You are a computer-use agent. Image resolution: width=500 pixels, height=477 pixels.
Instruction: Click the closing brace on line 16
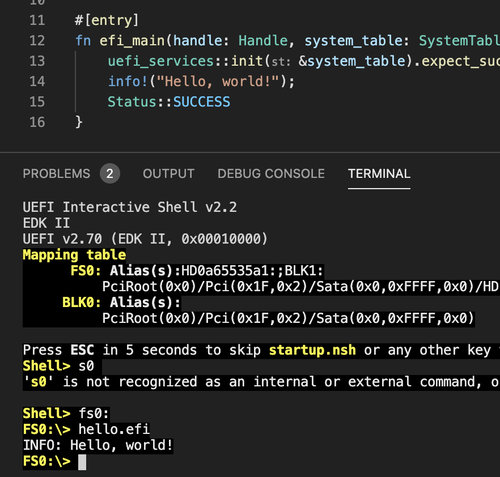click(78, 122)
